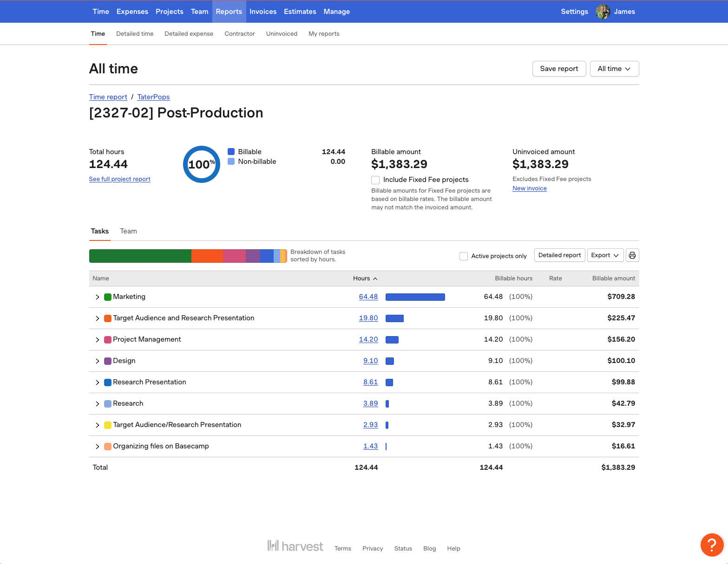Follow the New invoice link
The width and height of the screenshot is (728, 564).
click(529, 188)
